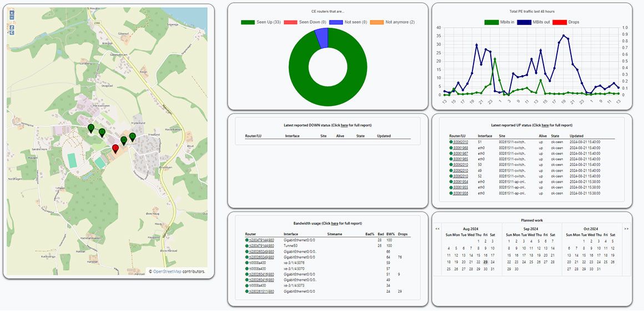Click the highest green Mbits in peak point
The width and height of the screenshot is (644, 311).
point(495,59)
